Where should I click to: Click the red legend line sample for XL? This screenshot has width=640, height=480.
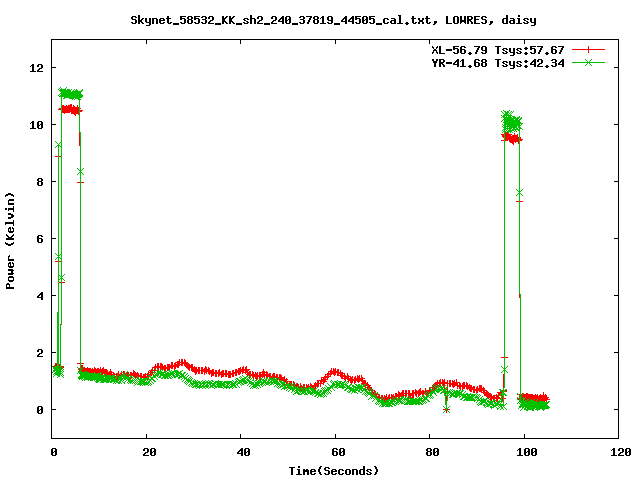click(588, 50)
